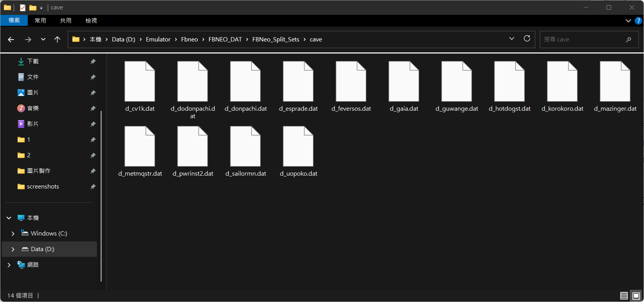Go back with the back arrow
This screenshot has width=644, height=302.
click(x=11, y=40)
